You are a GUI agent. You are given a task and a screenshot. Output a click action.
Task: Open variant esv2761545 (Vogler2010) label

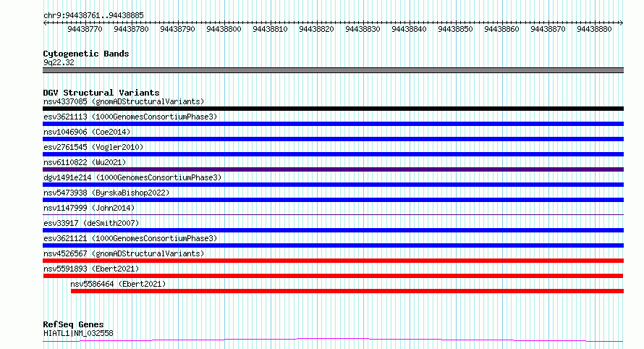[93, 147]
